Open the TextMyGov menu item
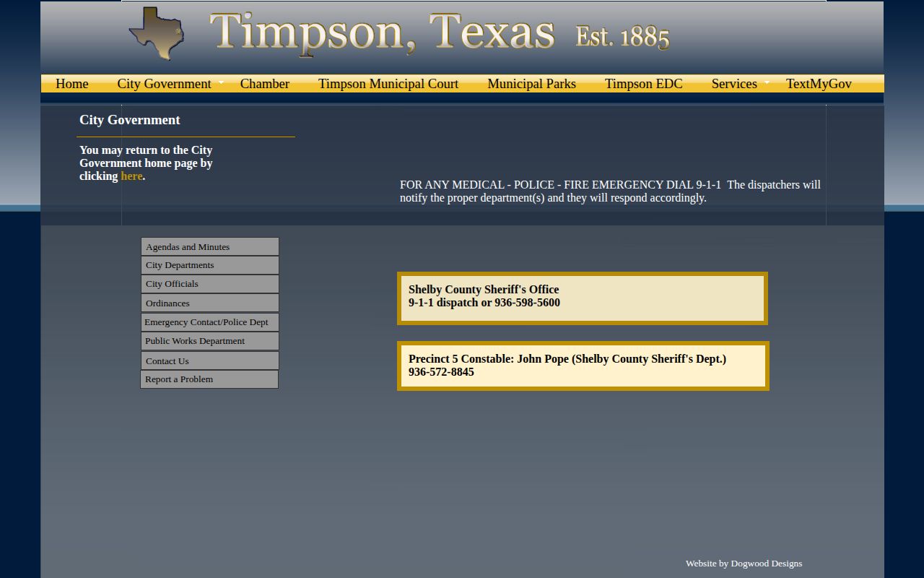 coord(819,84)
